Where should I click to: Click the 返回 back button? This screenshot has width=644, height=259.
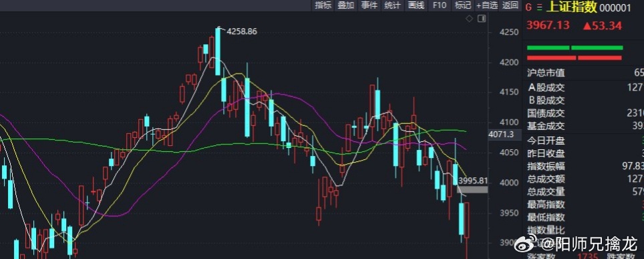point(510,5)
